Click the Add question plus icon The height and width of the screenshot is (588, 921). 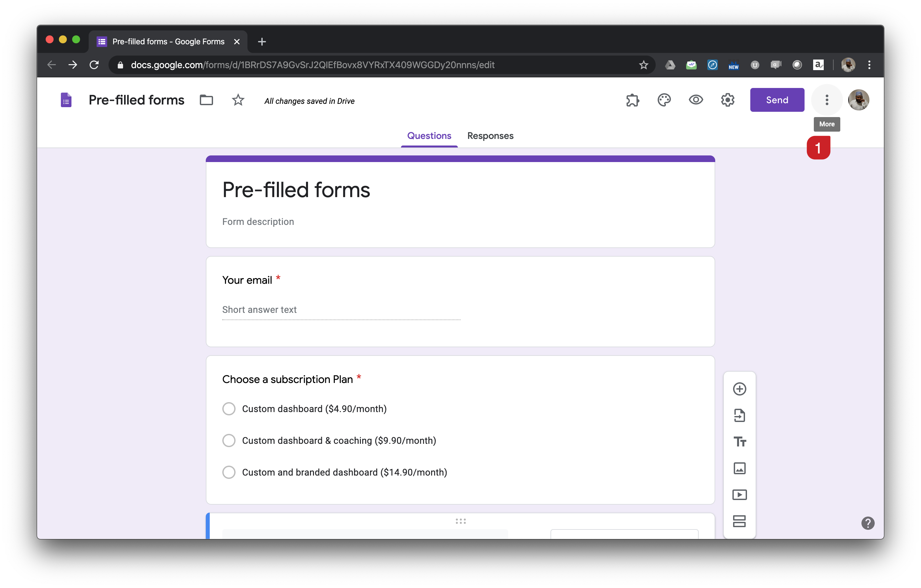739,389
